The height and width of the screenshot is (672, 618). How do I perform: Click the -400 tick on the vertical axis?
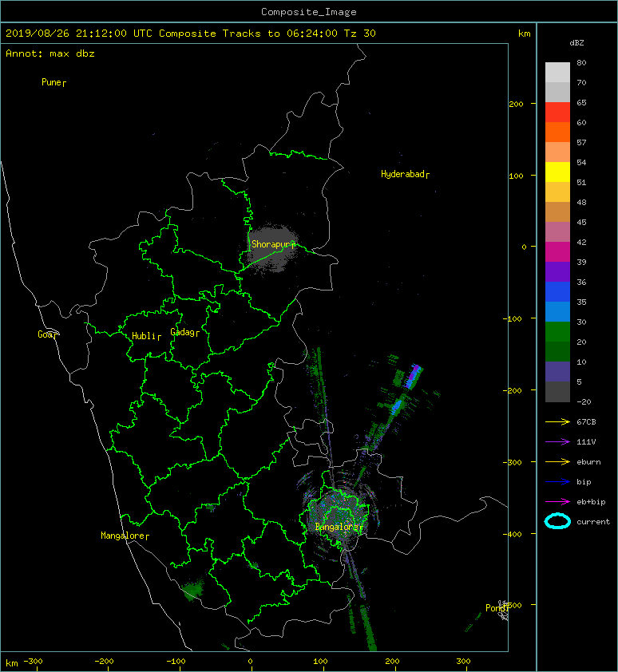pyautogui.click(x=513, y=534)
